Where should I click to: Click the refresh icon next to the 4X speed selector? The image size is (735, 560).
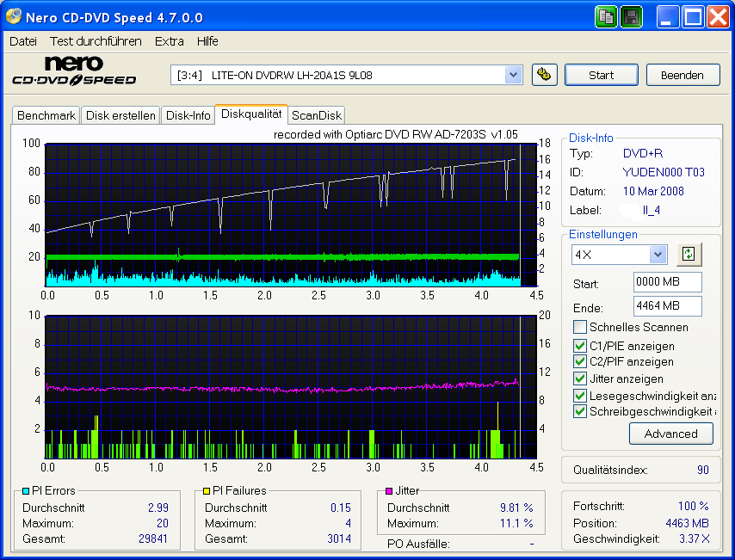(x=689, y=255)
